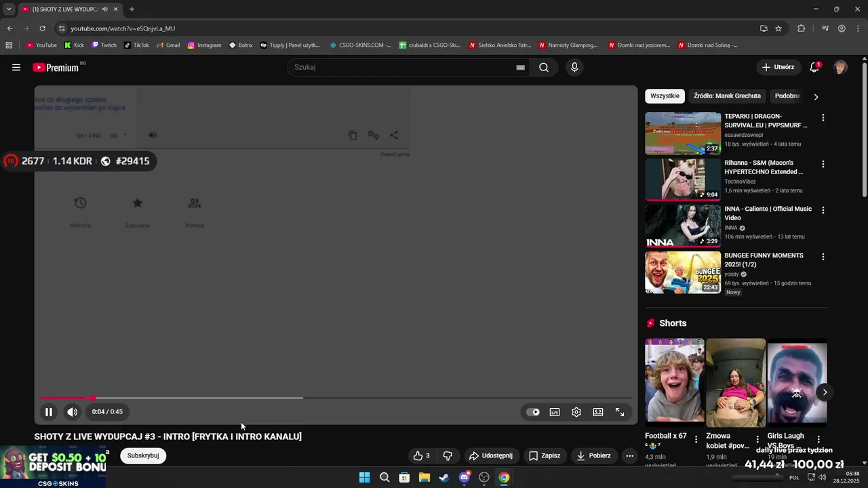Open File Explorer from taskbar
This screenshot has height=488, width=868.
(424, 477)
